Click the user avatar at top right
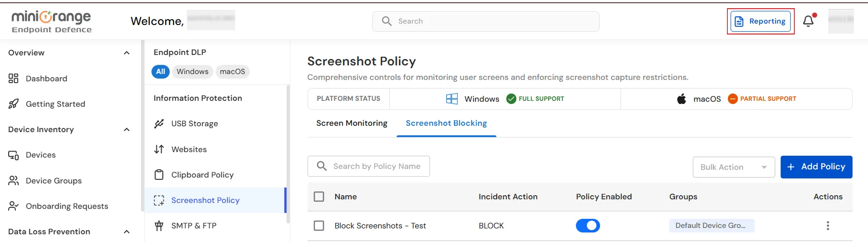Viewport: 868px width, 242px height. click(x=841, y=21)
